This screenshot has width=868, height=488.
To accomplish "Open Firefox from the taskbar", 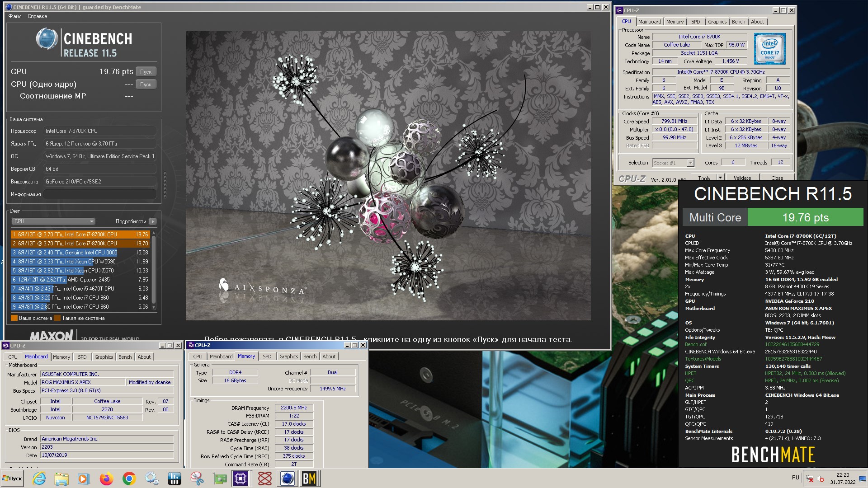I will pos(106,479).
